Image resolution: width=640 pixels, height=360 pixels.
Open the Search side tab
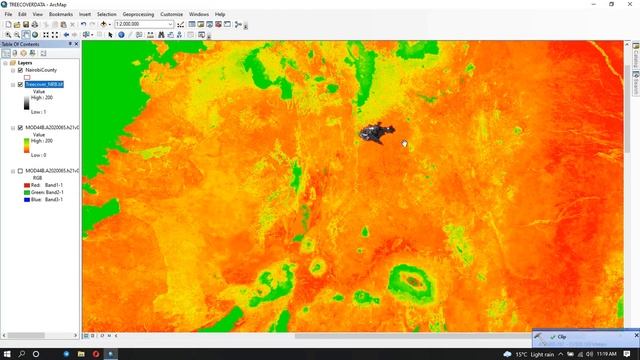(636, 83)
